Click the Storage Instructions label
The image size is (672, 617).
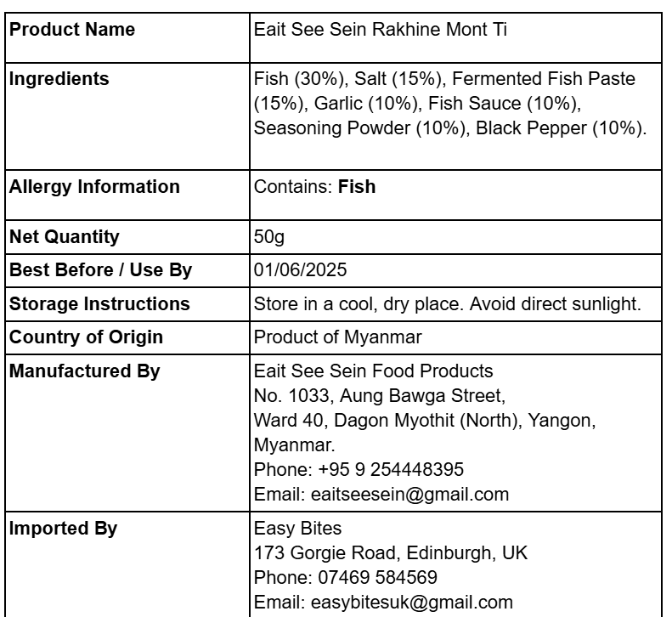(99, 303)
